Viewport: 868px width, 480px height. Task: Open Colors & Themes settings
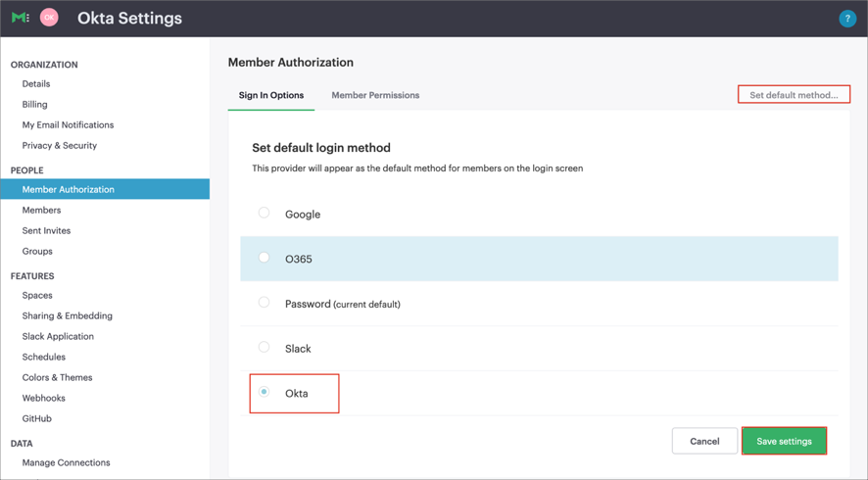click(57, 377)
